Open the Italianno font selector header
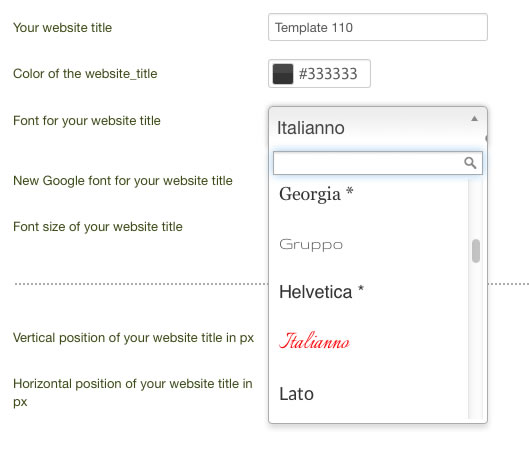529x456 pixels. tap(378, 127)
